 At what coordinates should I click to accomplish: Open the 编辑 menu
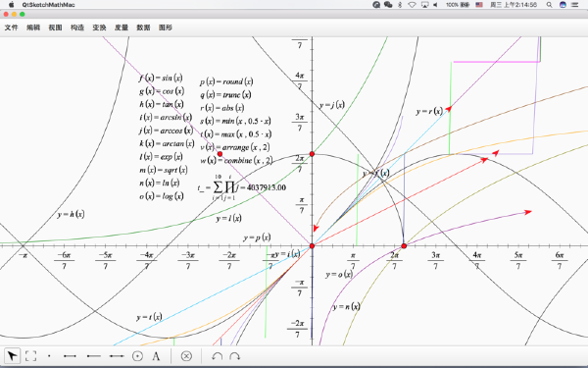pyautogui.click(x=33, y=27)
